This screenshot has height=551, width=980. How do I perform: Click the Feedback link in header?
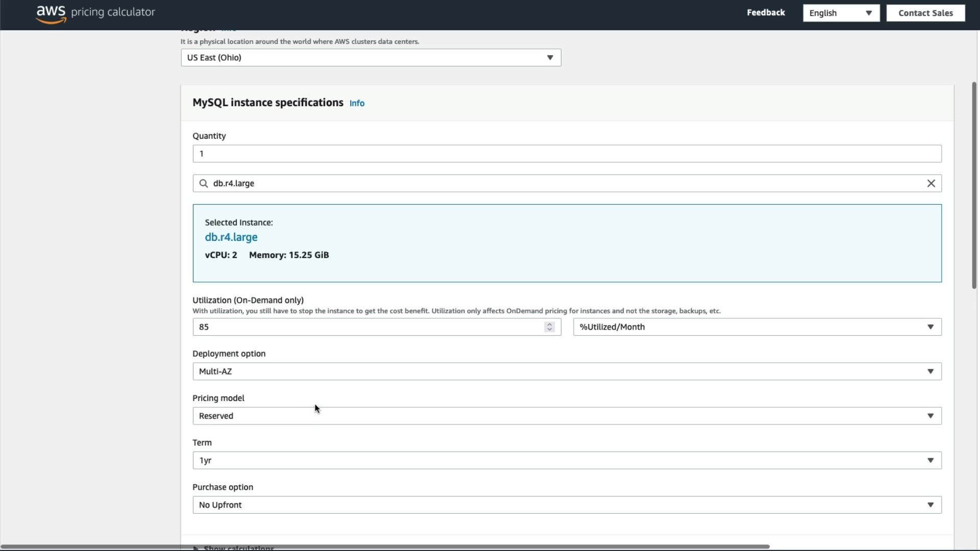(x=766, y=13)
